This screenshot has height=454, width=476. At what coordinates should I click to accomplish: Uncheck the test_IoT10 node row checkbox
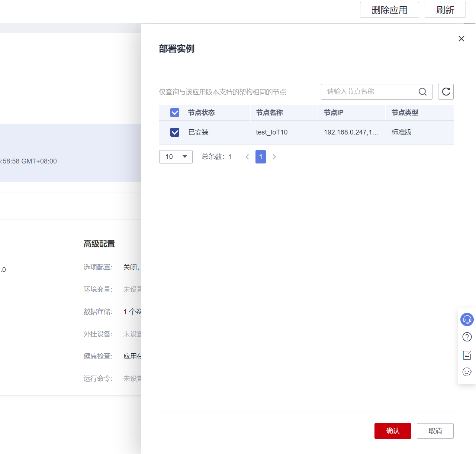click(175, 132)
